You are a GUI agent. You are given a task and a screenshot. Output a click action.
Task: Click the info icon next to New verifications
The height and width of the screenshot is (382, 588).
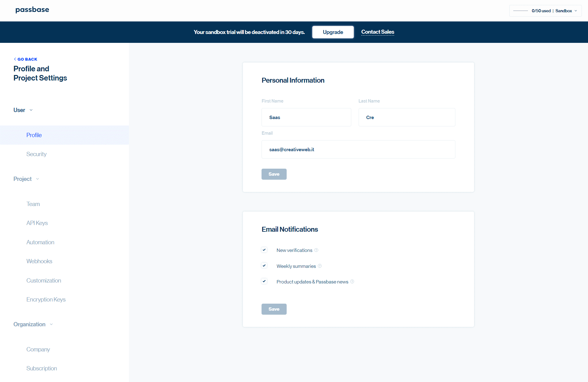pos(316,250)
